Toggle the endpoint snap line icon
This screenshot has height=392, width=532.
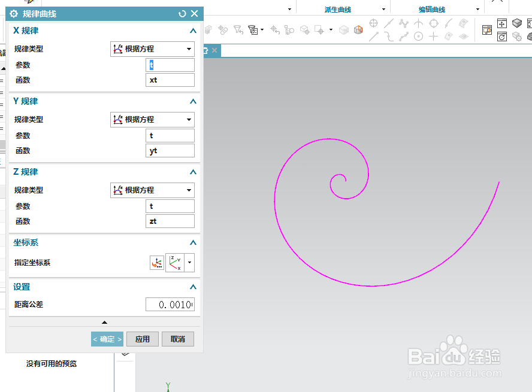374,37
